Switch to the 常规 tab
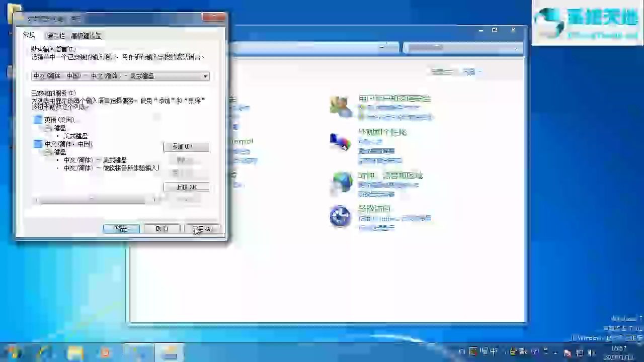Viewport: 644px width, 362px height. click(x=29, y=35)
